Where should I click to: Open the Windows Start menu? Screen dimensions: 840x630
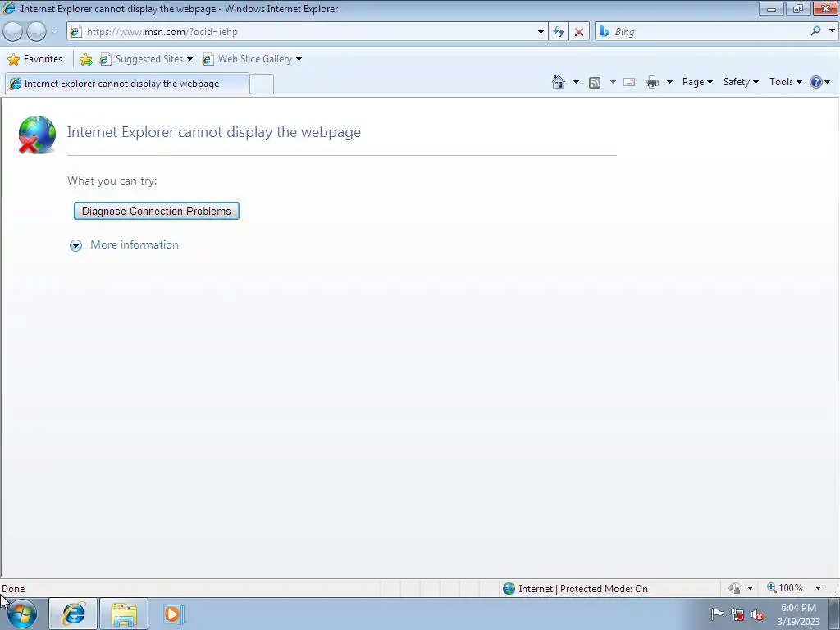22,614
